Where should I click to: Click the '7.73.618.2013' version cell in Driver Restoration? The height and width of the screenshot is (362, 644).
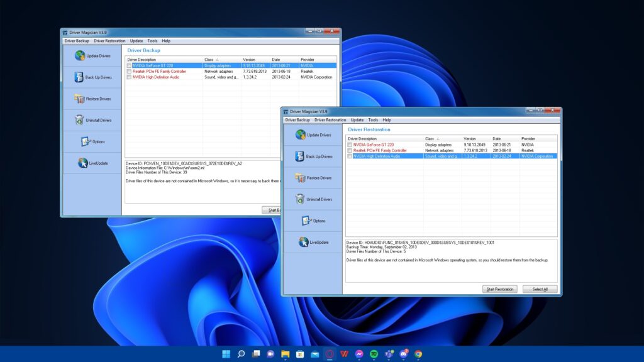pyautogui.click(x=475, y=151)
